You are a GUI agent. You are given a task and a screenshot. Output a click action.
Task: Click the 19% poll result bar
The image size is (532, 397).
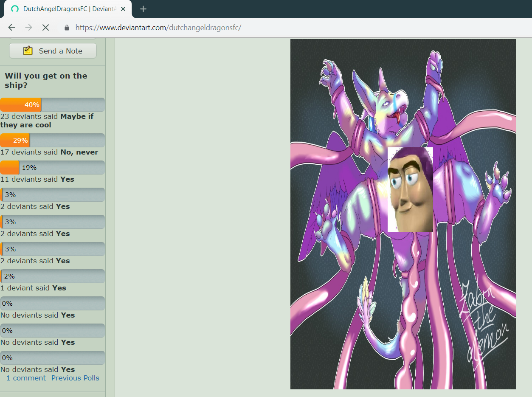coord(52,168)
